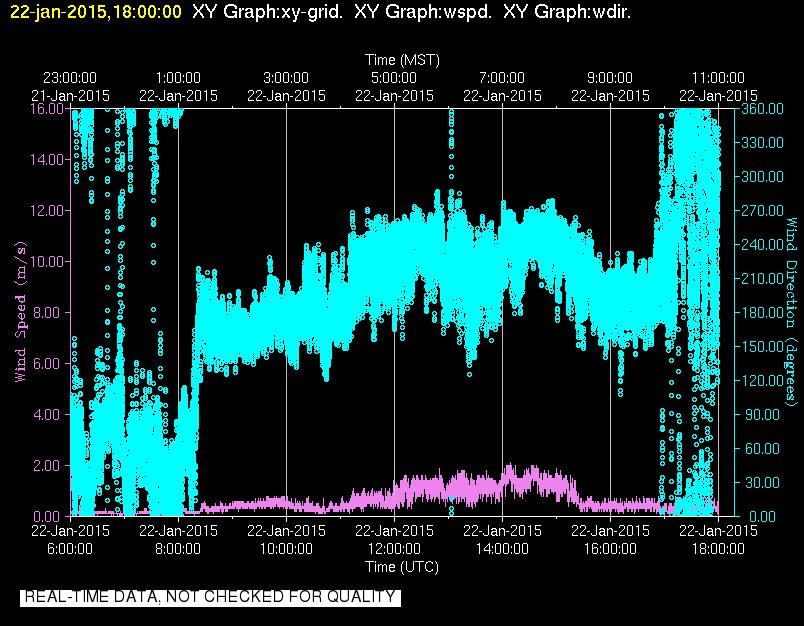Click the 30.00 wind direction axis value
Image resolution: width=804 pixels, height=626 pixels.
coord(762,483)
